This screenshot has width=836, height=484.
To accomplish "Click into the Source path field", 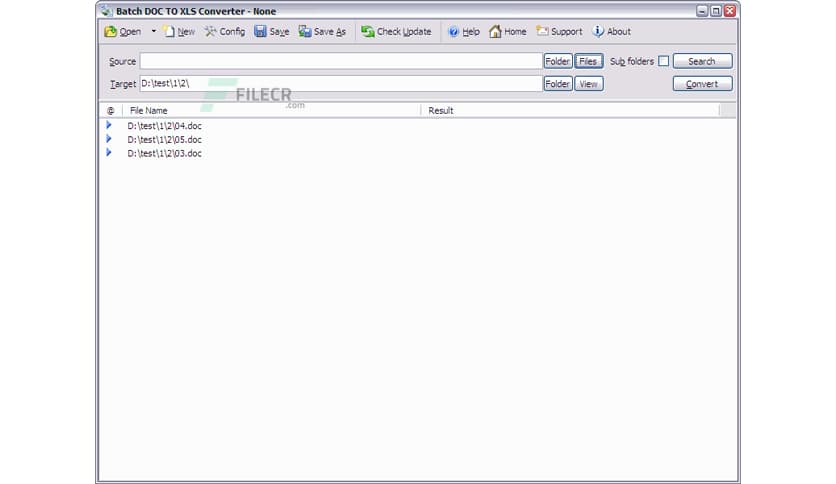I will click(341, 61).
